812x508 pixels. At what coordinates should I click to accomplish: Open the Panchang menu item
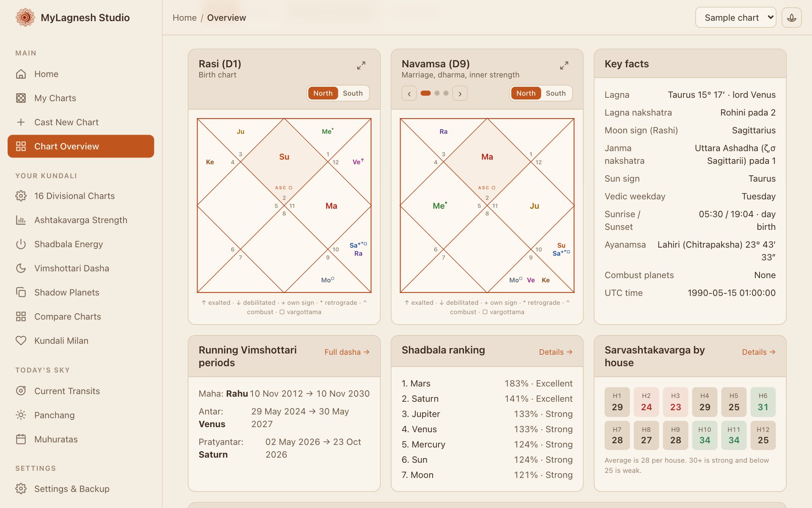coord(81,415)
